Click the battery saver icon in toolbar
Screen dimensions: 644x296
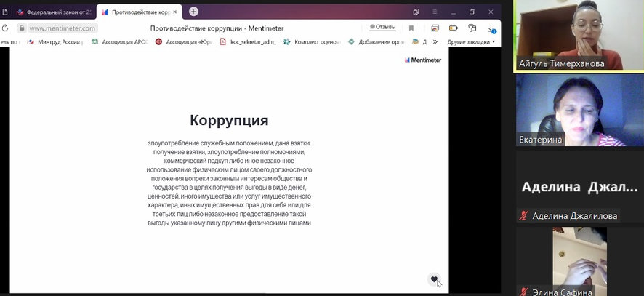[453, 28]
